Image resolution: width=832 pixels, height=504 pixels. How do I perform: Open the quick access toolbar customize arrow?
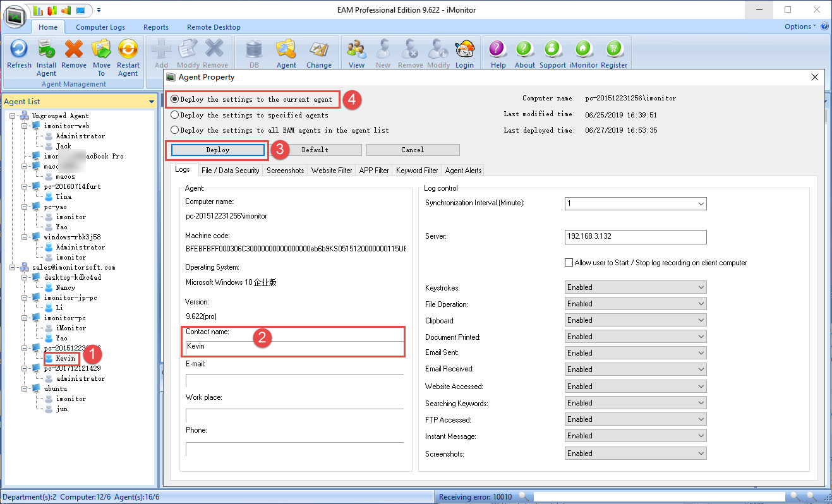coord(99,10)
